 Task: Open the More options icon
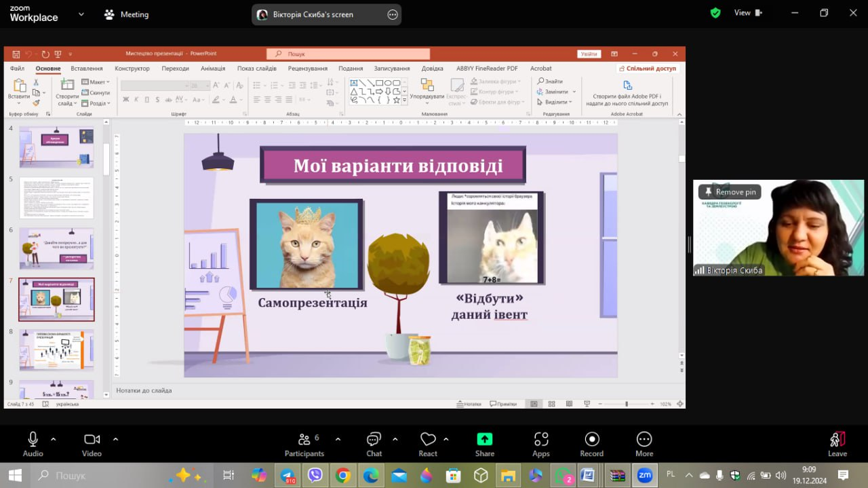pos(644,444)
